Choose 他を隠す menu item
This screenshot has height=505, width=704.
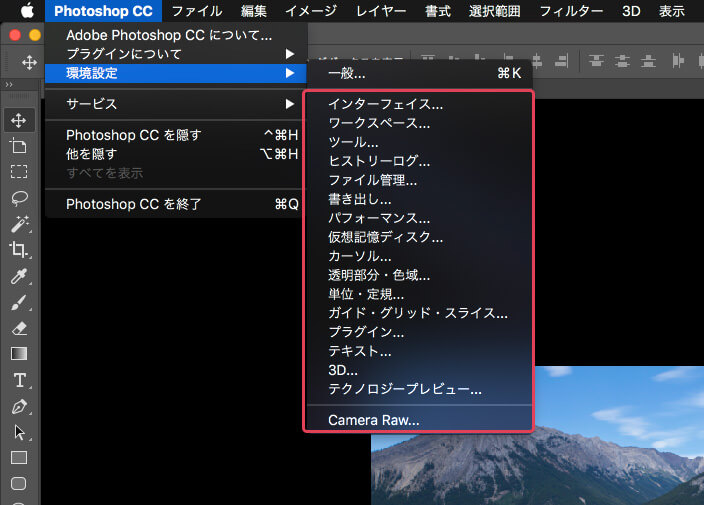(x=176, y=154)
